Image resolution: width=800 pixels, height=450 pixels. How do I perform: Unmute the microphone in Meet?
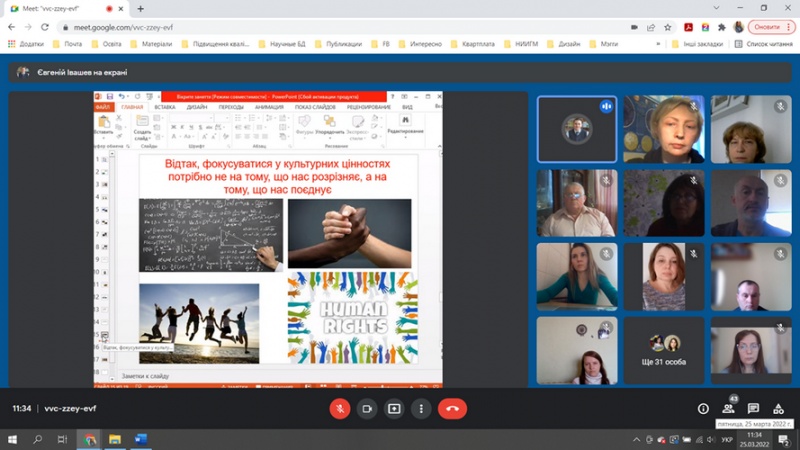[340, 409]
